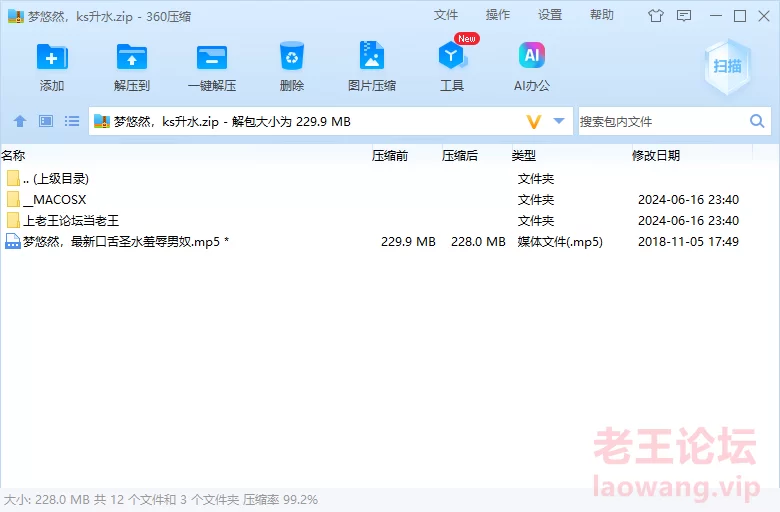Viewport: 780px width, 512px height.
Task: Select the .. (上级目录) row
Action: point(390,179)
